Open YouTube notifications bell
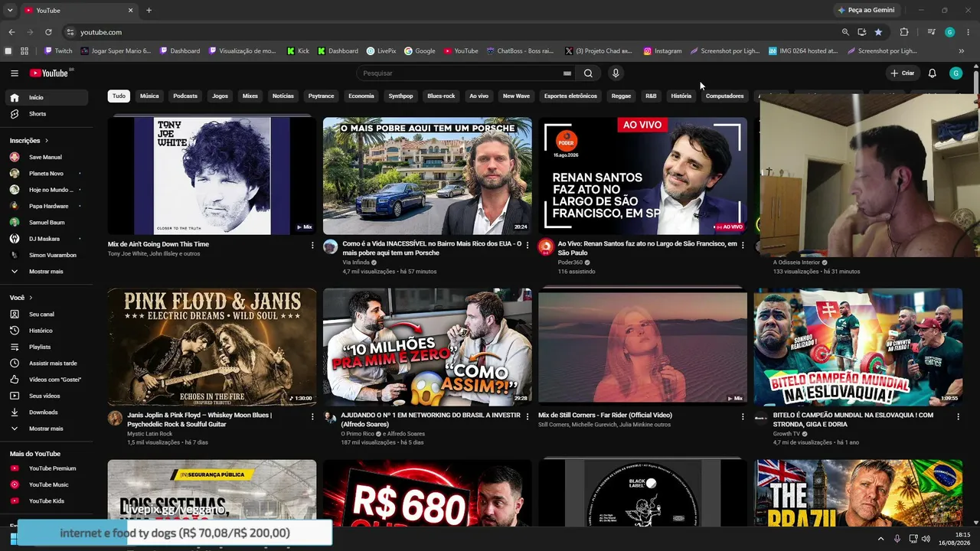The width and height of the screenshot is (980, 551). point(932,73)
